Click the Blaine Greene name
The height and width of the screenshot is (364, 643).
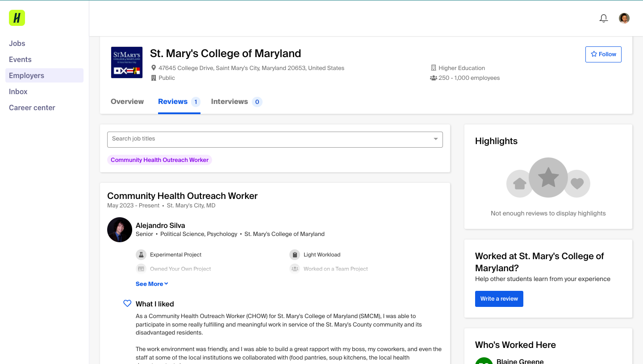point(520,361)
